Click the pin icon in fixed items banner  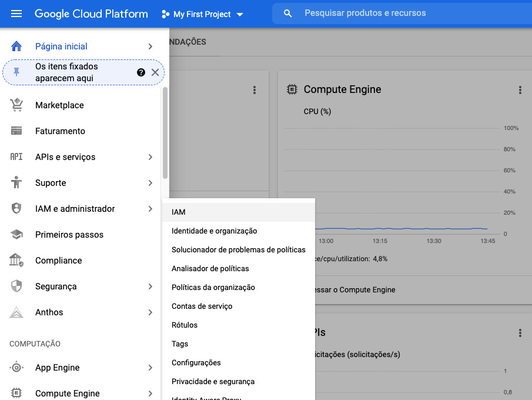coord(16,72)
